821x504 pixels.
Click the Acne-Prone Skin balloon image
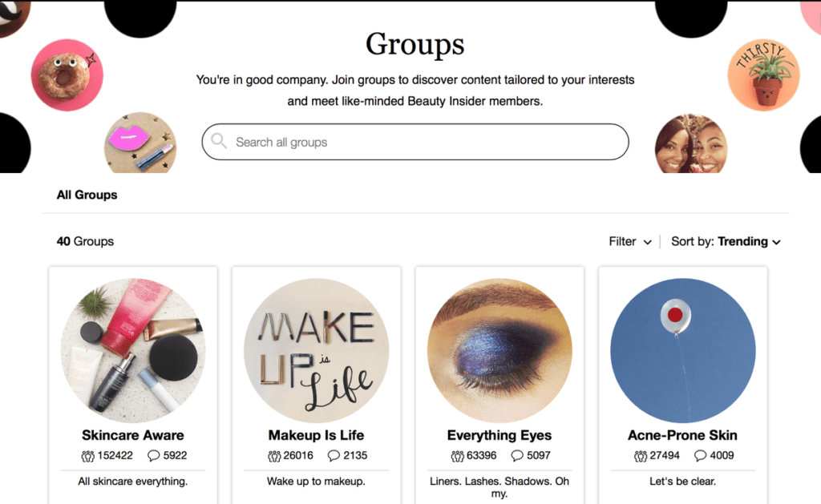[x=683, y=351]
